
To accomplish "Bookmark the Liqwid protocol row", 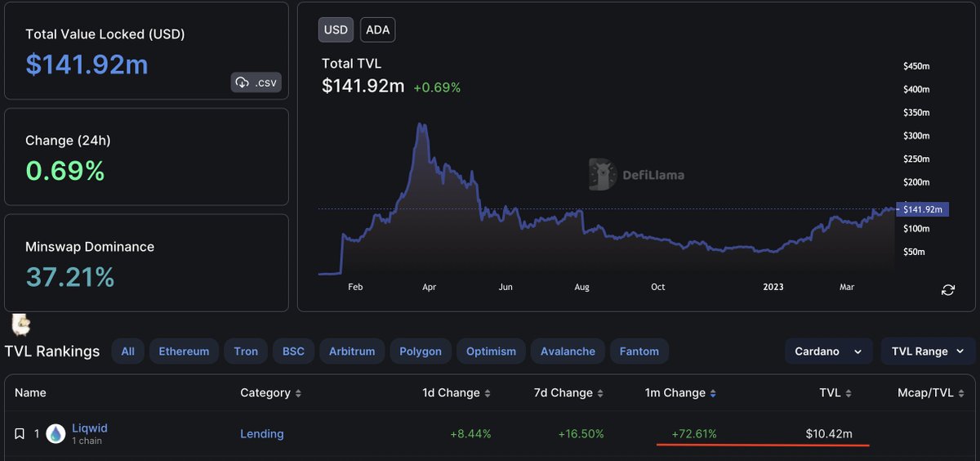I will [20, 434].
